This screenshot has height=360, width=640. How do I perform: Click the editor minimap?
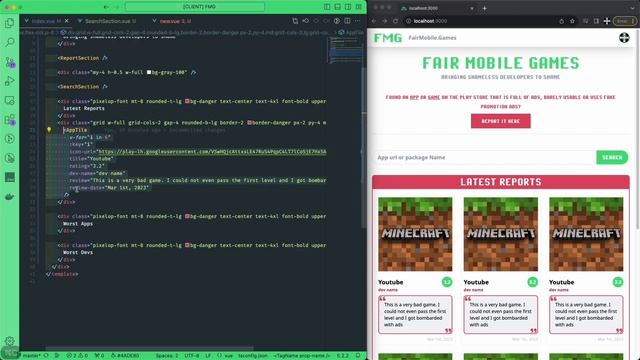pyautogui.click(x=345, y=51)
